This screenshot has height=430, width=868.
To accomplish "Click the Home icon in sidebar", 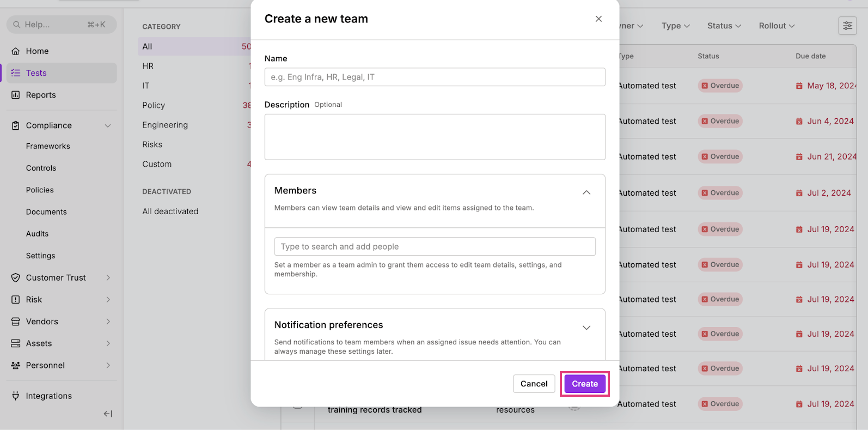I will [16, 51].
